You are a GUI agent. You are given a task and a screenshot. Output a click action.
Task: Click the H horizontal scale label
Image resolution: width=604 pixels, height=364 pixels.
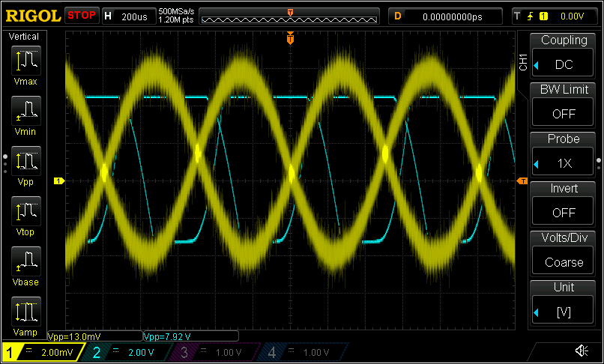pos(108,16)
